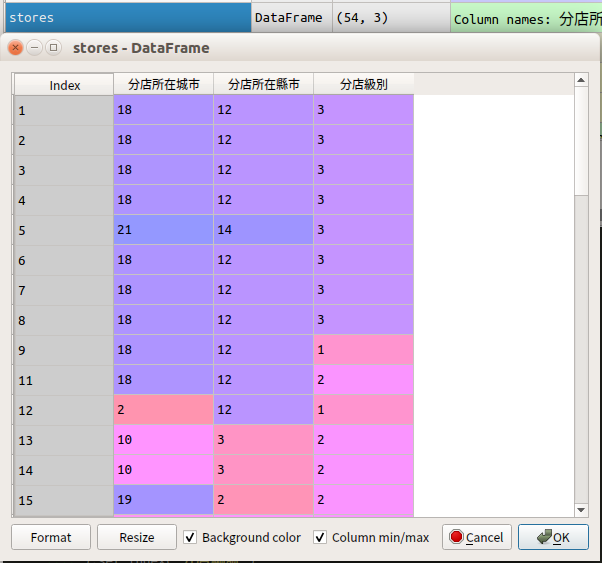Select index row 1 header
The height and width of the screenshot is (563, 602).
click(x=63, y=110)
